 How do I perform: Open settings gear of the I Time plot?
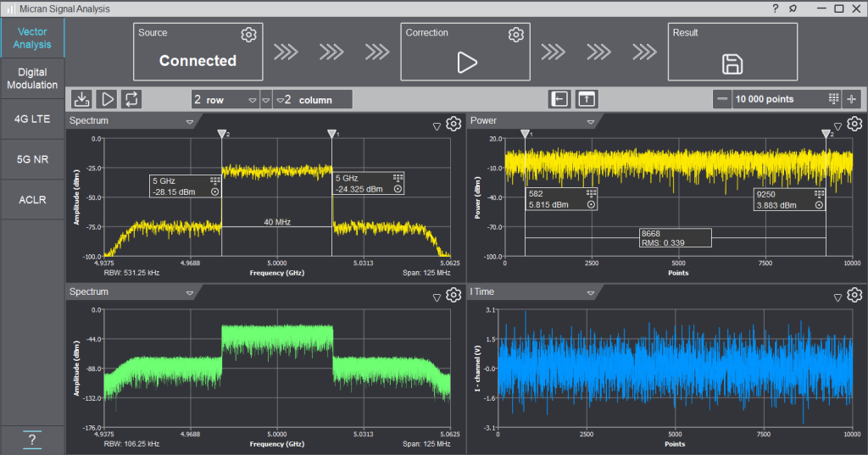click(x=854, y=295)
